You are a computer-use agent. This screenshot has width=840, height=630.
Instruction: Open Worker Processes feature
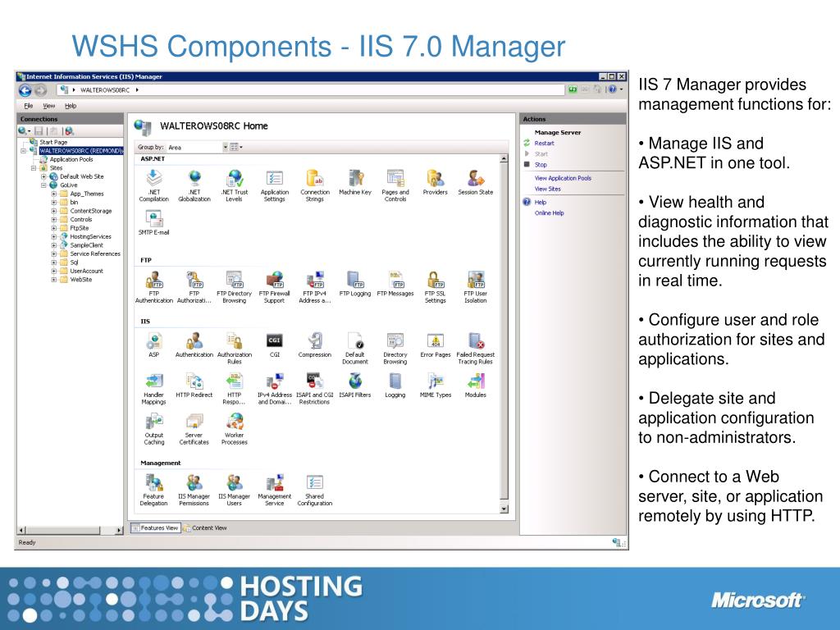[234, 428]
